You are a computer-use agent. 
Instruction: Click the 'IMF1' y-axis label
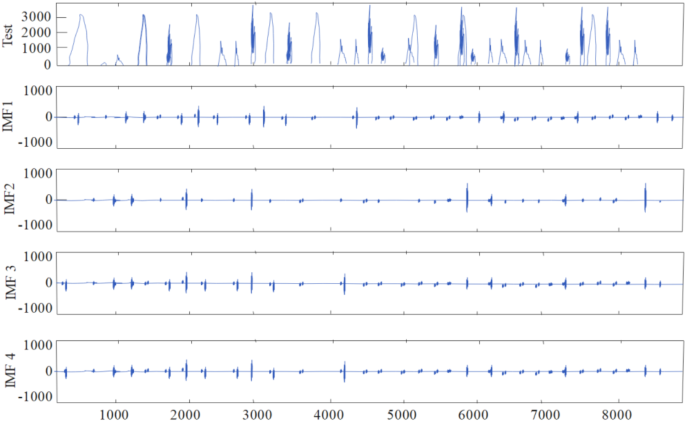[x=8, y=116]
